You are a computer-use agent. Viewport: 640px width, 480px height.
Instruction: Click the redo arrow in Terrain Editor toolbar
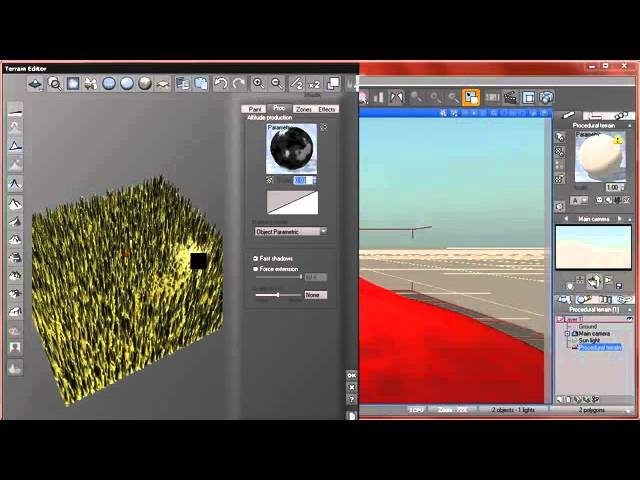(238, 84)
